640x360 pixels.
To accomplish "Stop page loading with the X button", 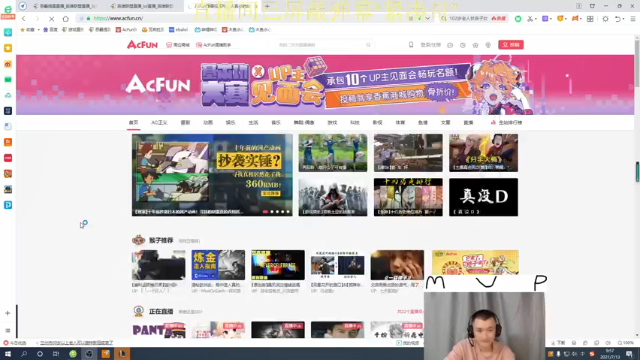I will click(x=51, y=19).
